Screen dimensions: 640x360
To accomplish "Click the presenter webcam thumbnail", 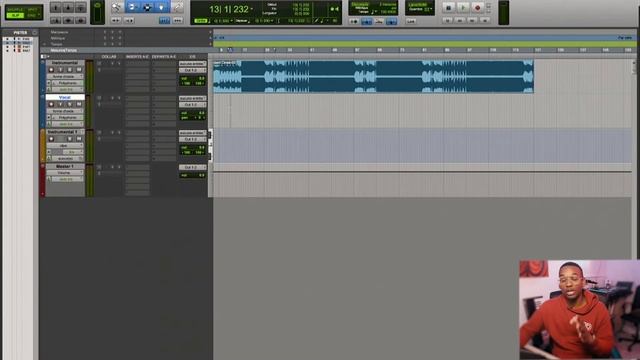I will tap(580, 310).
